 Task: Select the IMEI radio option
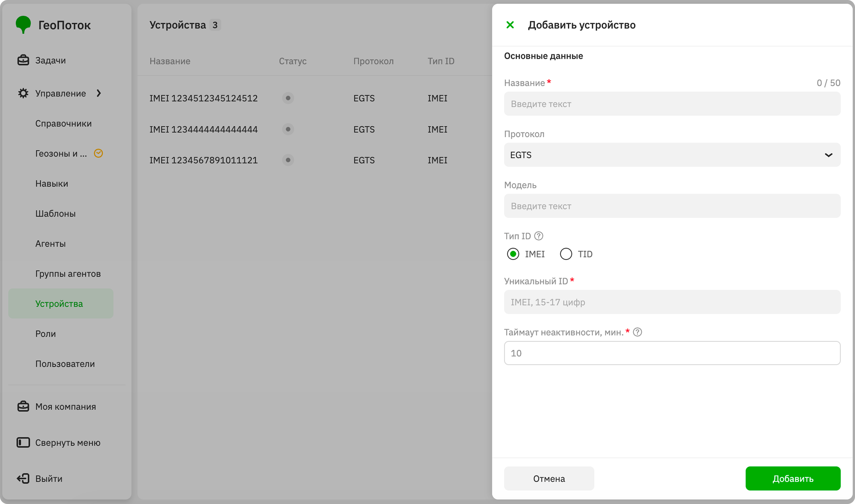tap(513, 254)
